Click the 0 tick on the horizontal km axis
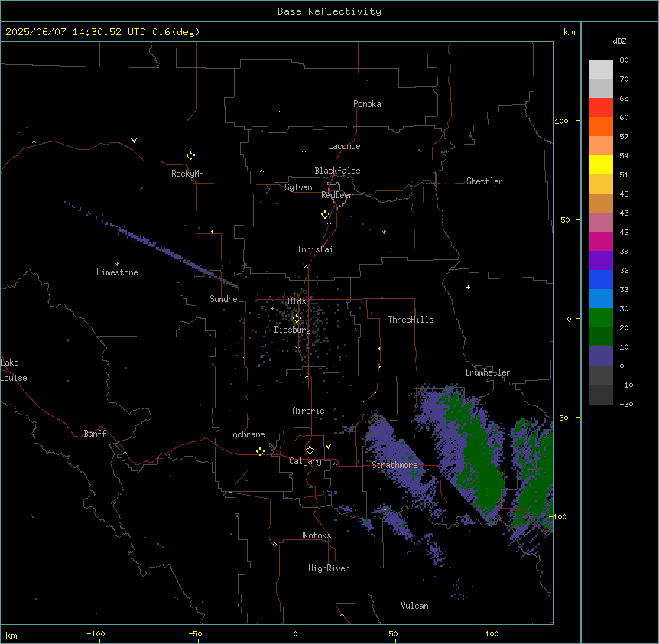659x644 pixels. tap(295, 633)
